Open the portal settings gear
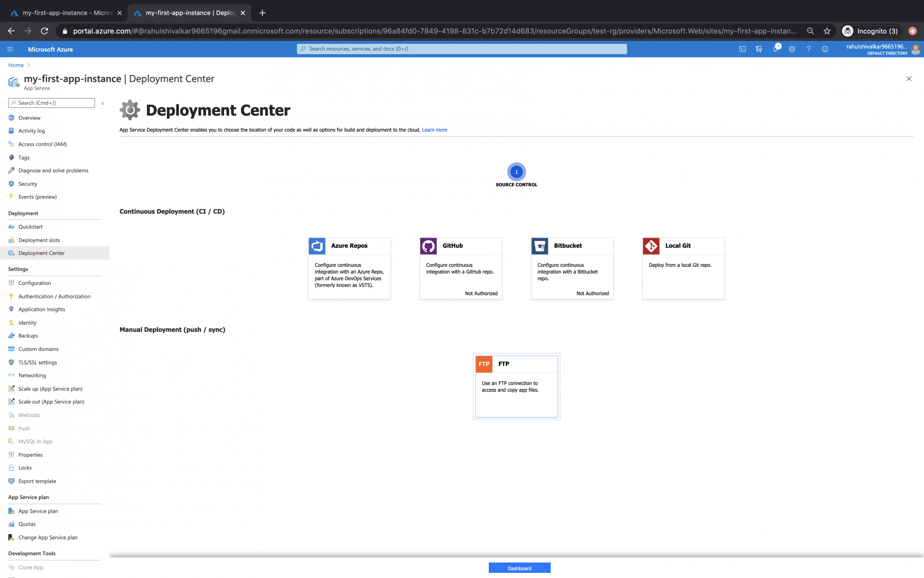Screen dimensions: 924x578 pyautogui.click(x=792, y=49)
